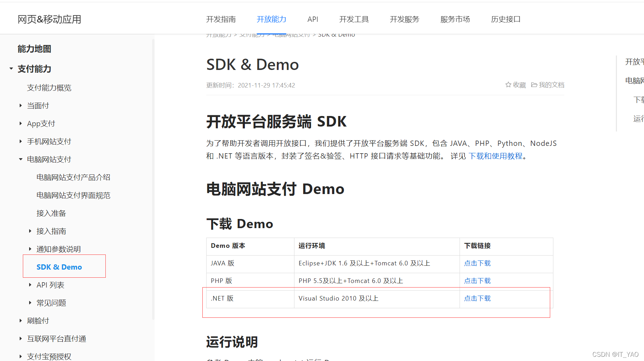
Task: Expand the App支付 tree arrow
Action: (x=21, y=123)
